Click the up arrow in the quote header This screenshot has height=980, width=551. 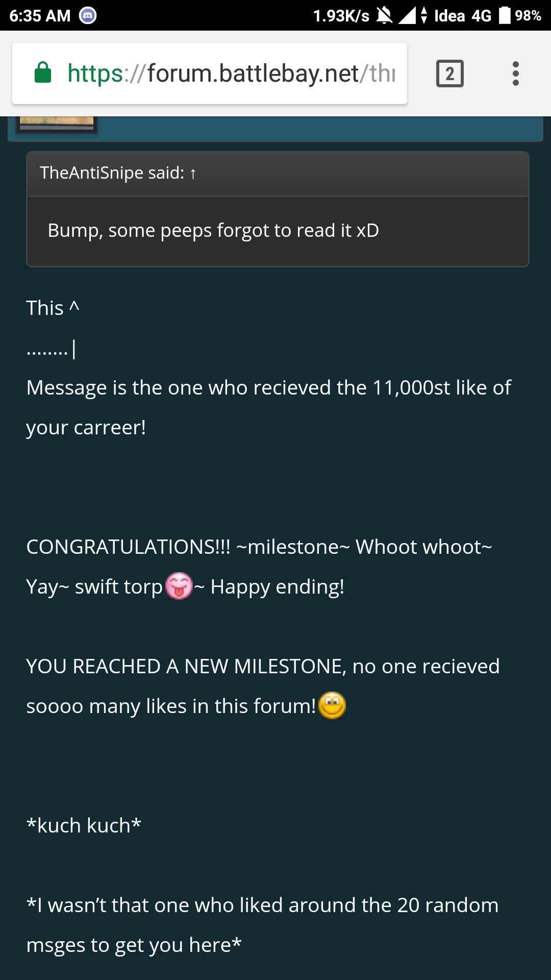193,174
